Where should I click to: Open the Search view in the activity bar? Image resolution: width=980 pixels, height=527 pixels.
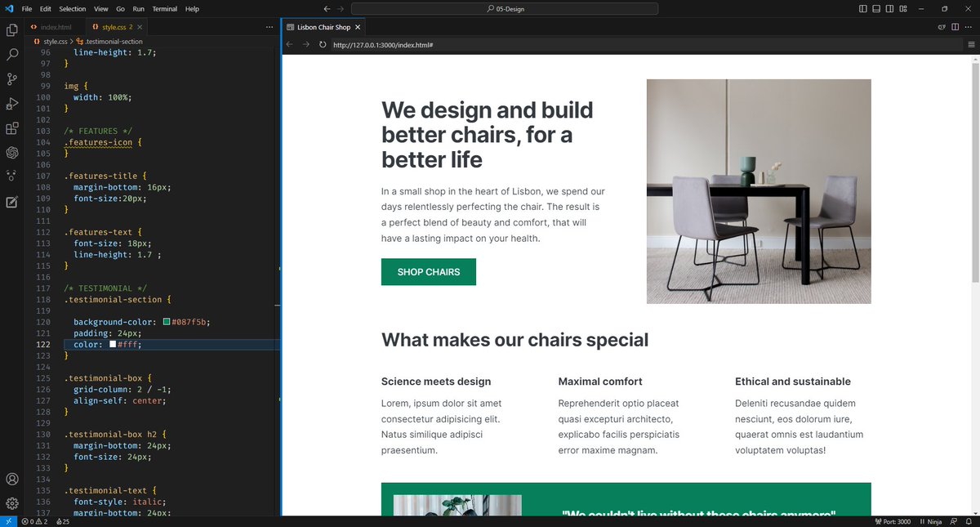(x=12, y=55)
